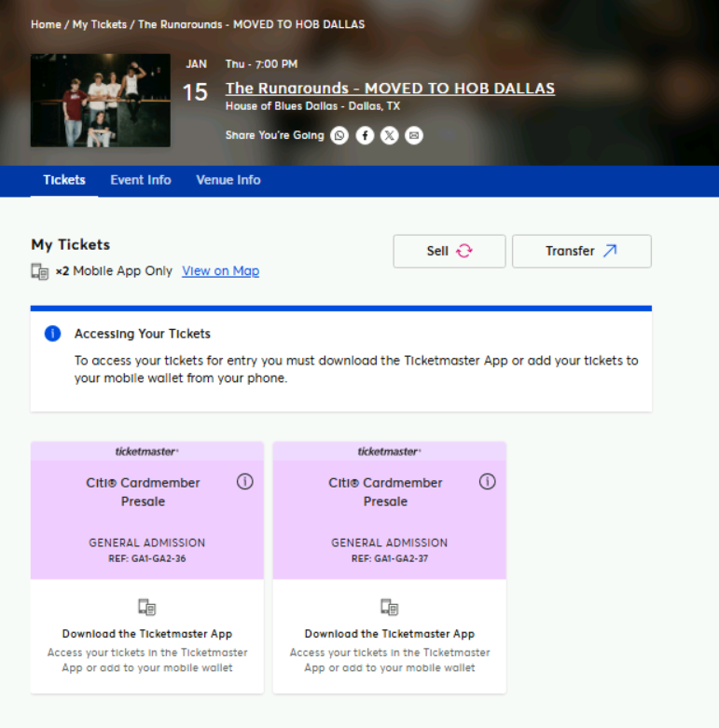Click 'x2 Mobile App Only' label
Viewport: 719px width, 728px height.
pos(114,270)
